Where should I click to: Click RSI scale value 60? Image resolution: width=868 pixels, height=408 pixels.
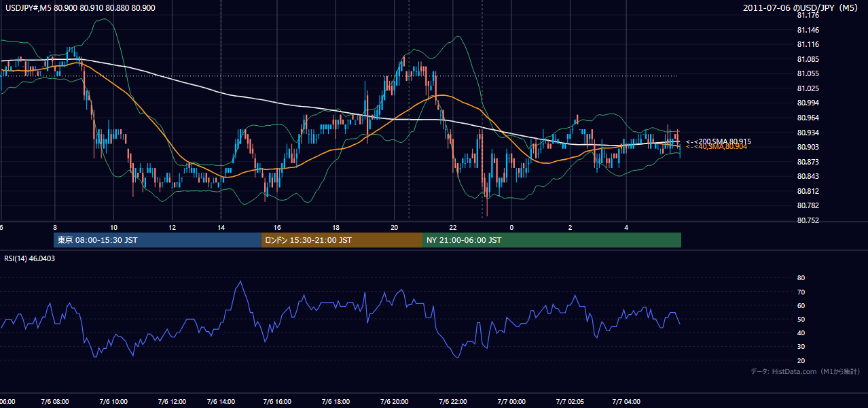tap(801, 305)
